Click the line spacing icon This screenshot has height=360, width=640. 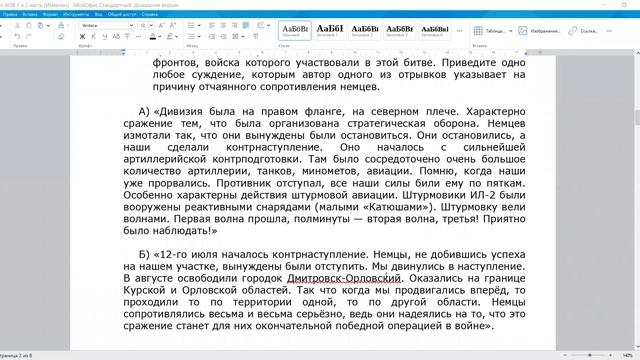tap(236, 36)
